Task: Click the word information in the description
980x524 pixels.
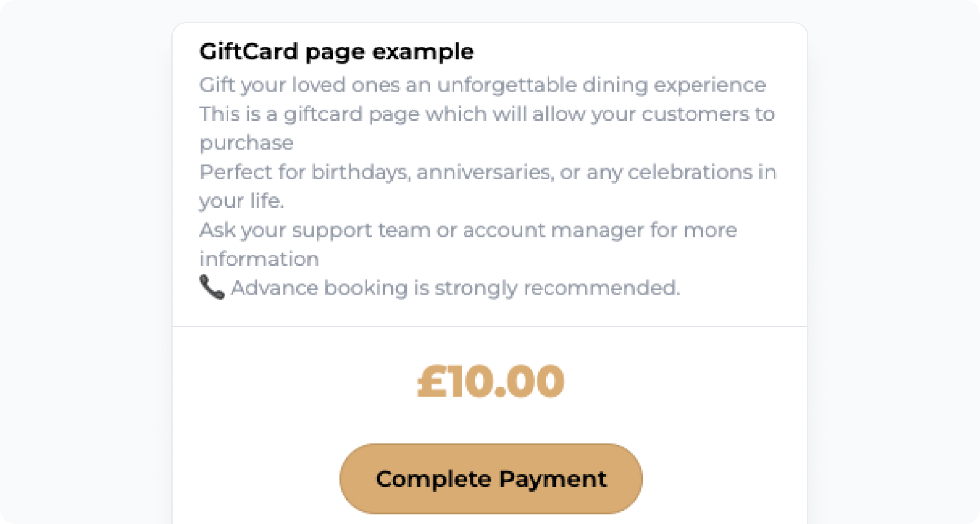Action: click(259, 259)
